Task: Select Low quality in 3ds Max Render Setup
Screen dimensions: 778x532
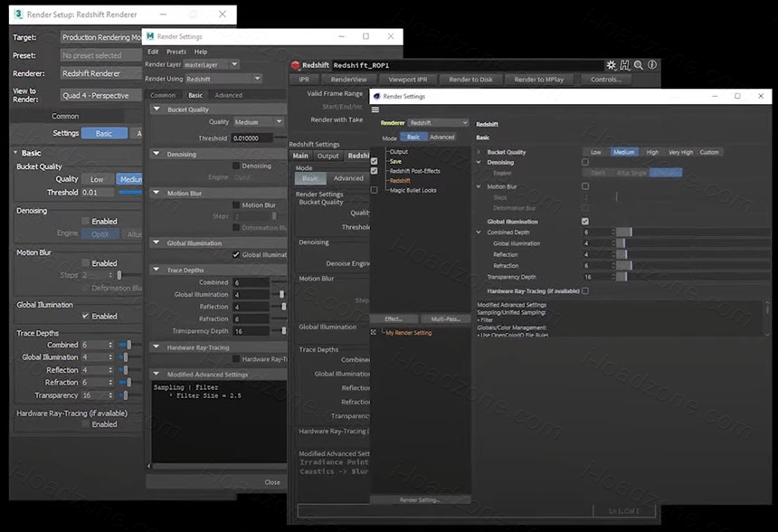Action: (97, 179)
